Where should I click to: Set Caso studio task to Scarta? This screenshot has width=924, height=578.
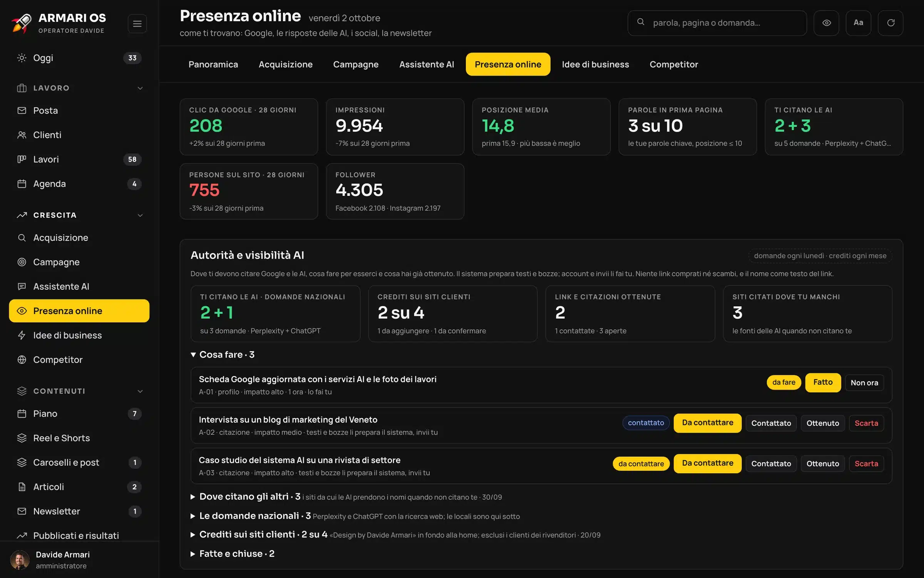[866, 464]
